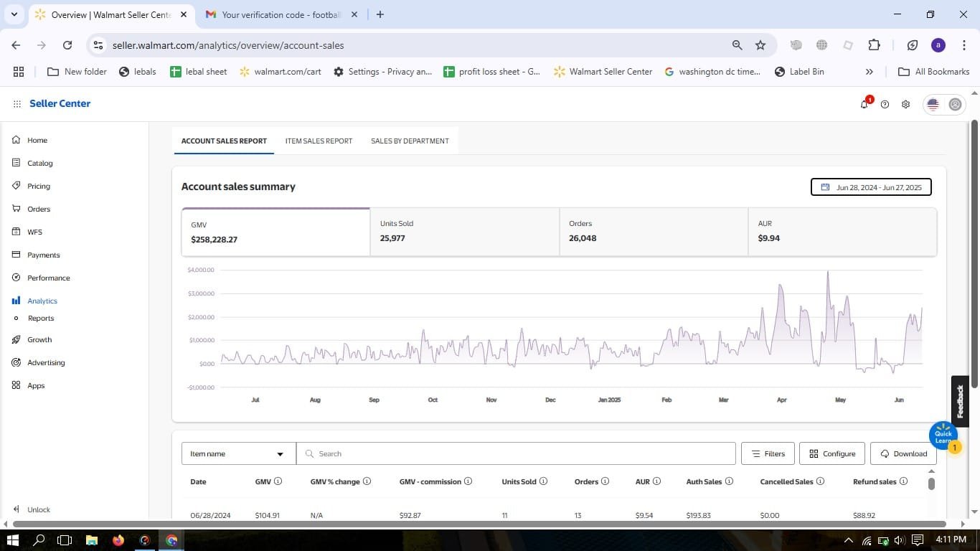The width and height of the screenshot is (980, 551).
Task: Open Sales by Department tab
Action: click(410, 141)
